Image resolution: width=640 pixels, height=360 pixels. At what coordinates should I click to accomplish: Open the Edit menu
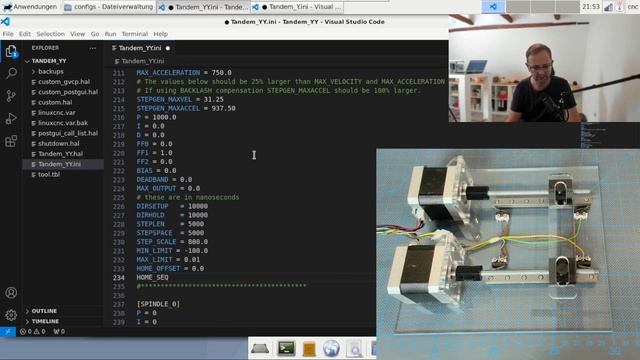tap(25, 34)
